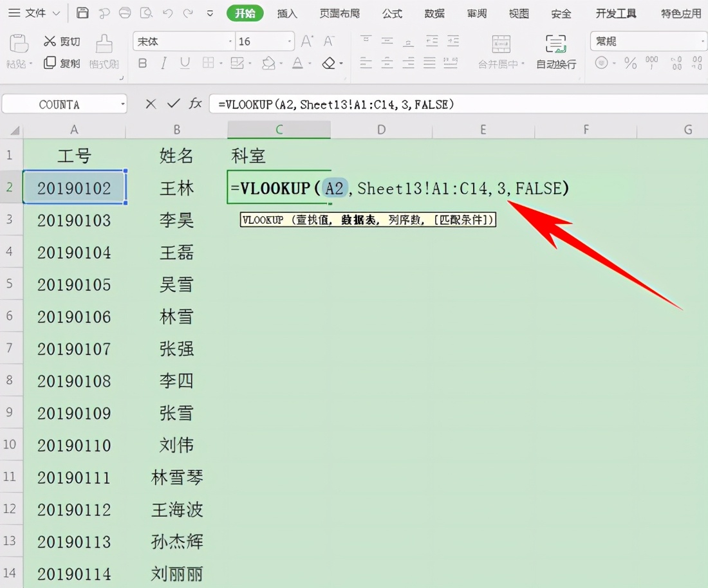Viewport: 708px width, 588px height.
Task: Switch to the 开始 tab
Action: click(245, 14)
